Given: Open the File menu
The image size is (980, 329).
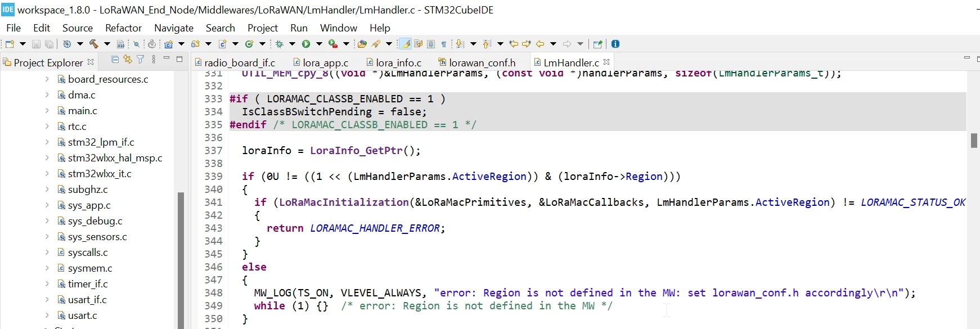Looking at the screenshot, I should (14, 28).
